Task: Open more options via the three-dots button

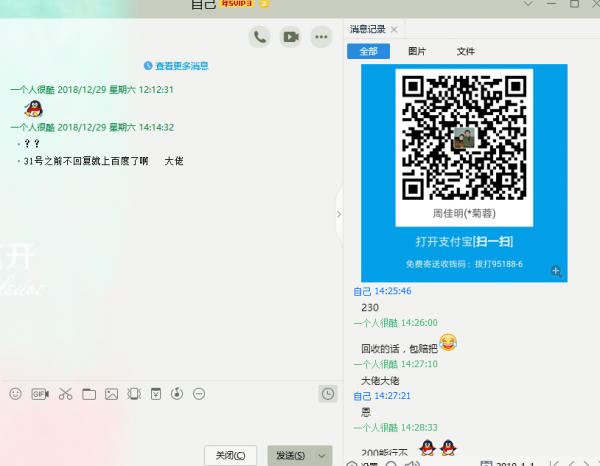Action: tap(321, 37)
